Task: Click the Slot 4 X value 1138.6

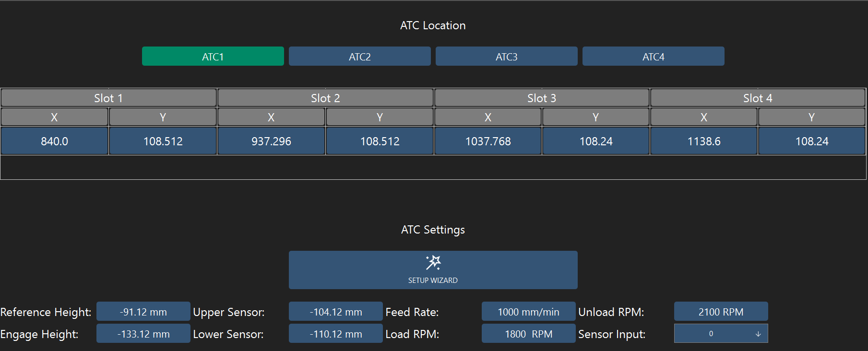Action: point(704,141)
